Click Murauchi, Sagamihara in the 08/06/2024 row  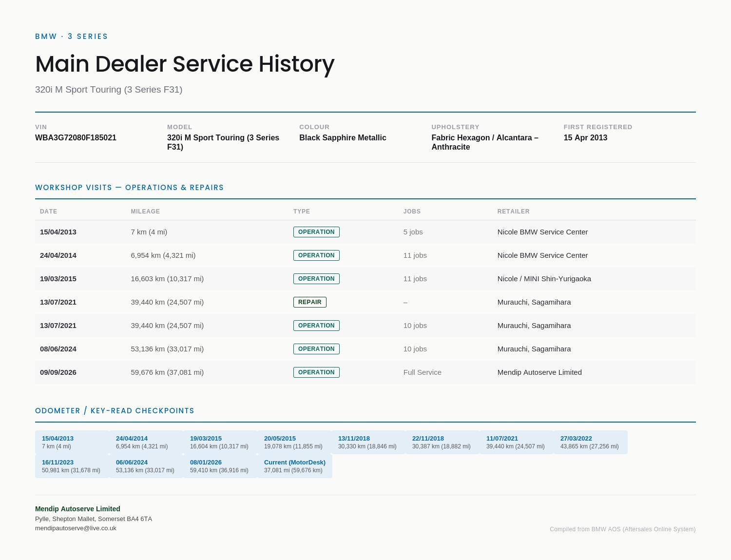[x=534, y=349]
